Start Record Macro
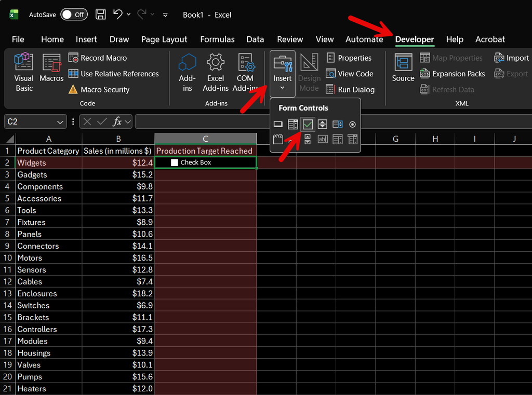Image resolution: width=532 pixels, height=395 pixels. tap(97, 58)
